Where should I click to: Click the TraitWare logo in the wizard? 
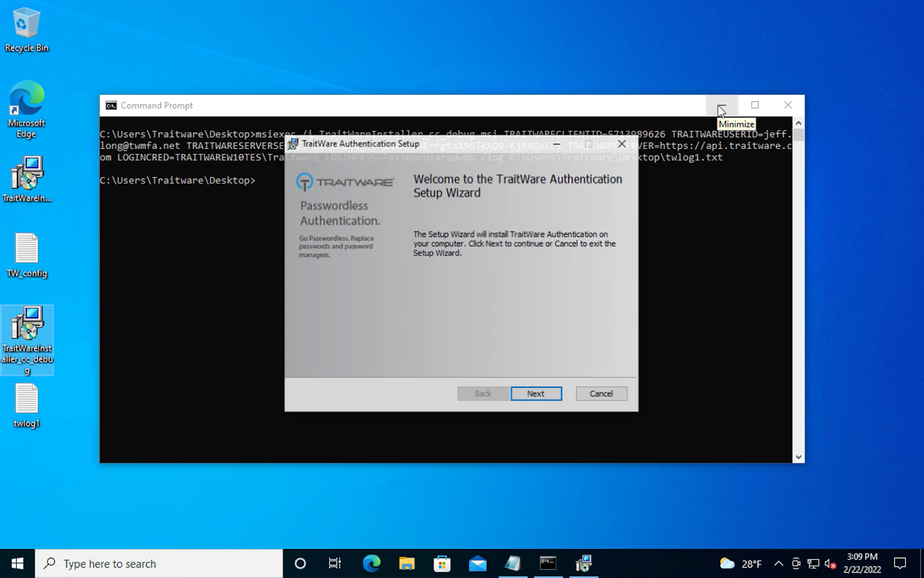click(x=345, y=182)
